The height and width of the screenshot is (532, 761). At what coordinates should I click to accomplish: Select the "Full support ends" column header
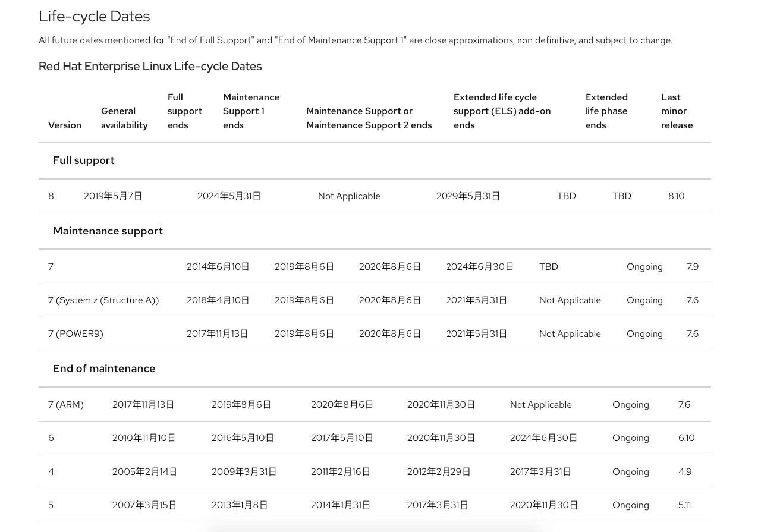click(x=184, y=111)
